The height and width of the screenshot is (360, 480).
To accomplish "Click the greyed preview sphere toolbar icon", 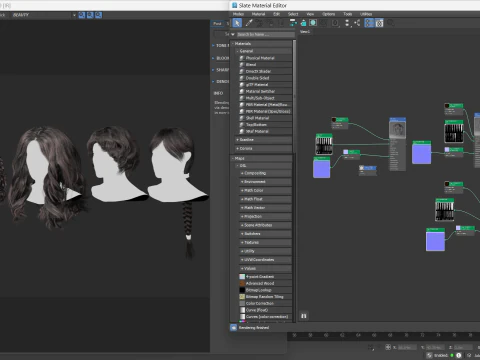I will pyautogui.click(x=335, y=23).
